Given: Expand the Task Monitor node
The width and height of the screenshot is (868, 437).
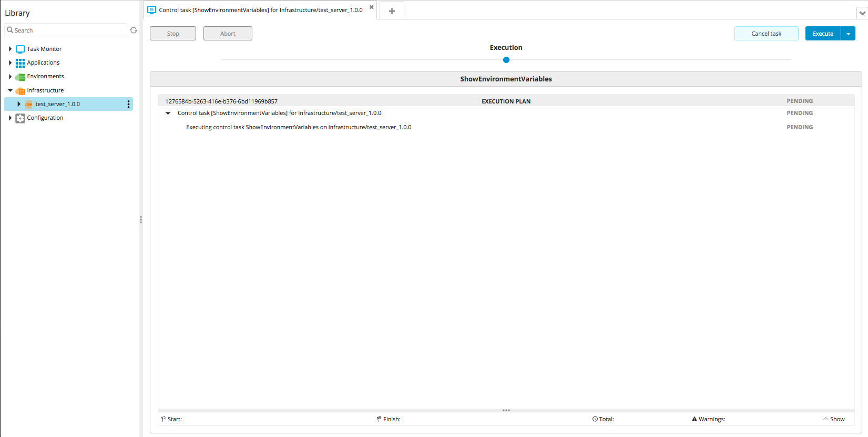Looking at the screenshot, I should (x=10, y=49).
